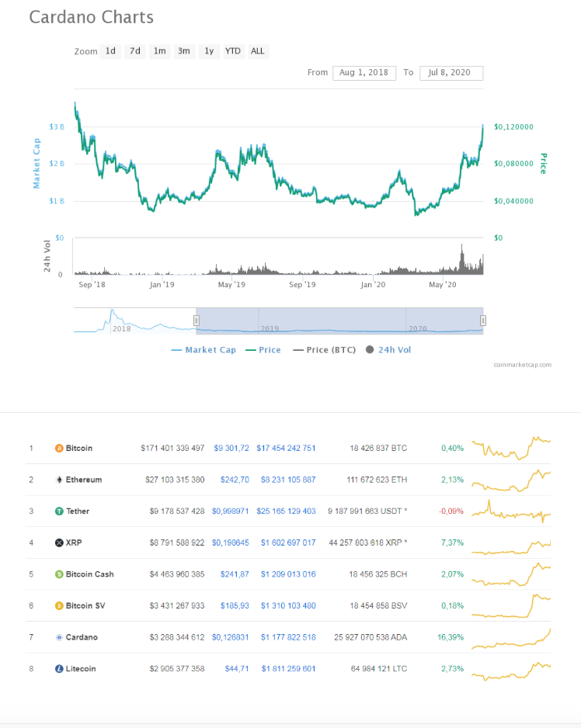Click Tether volume $25 165 129 403
The image size is (581, 728).
click(287, 511)
